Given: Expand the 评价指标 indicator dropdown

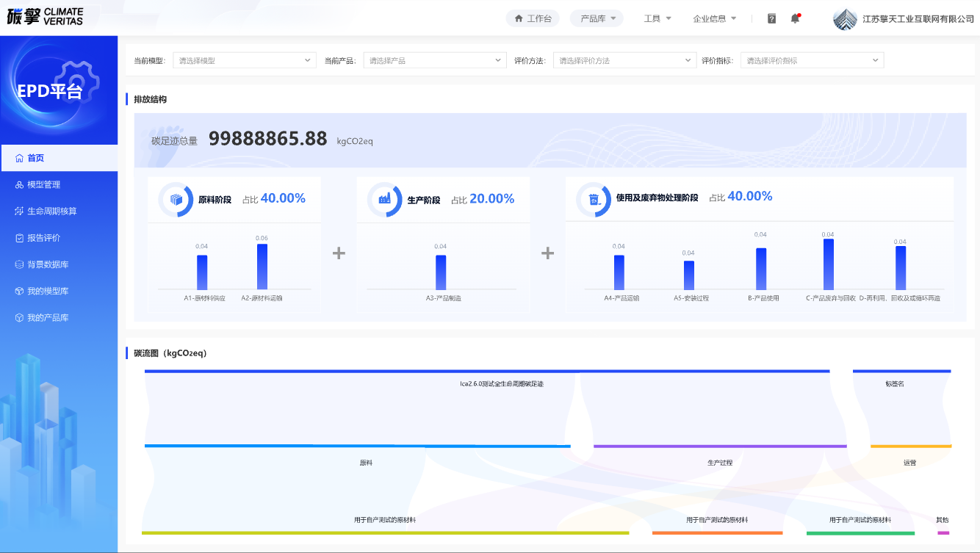Looking at the screenshot, I should (x=812, y=60).
